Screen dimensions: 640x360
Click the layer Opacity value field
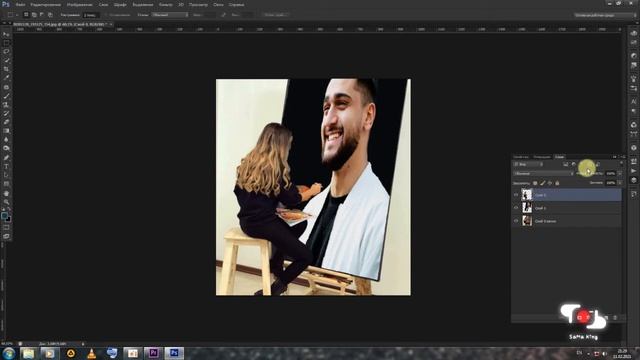[611, 173]
